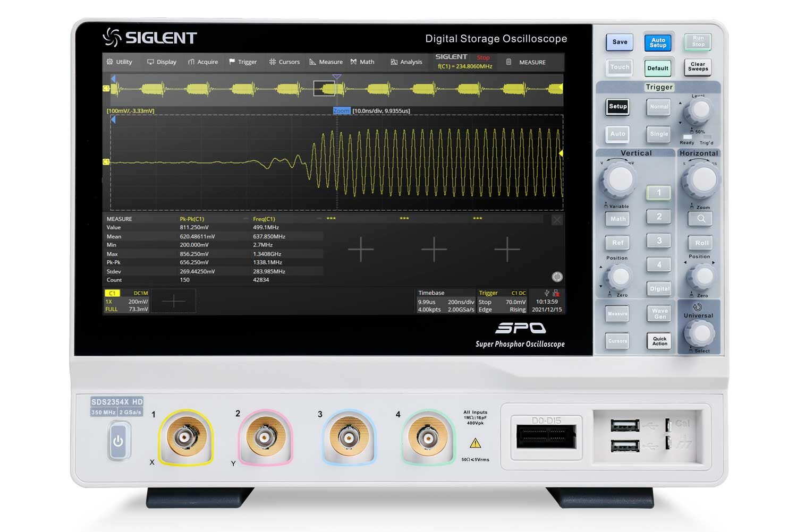Open the Trigger info box at screen bottom
This screenshot has height=532, width=797.
[502, 301]
